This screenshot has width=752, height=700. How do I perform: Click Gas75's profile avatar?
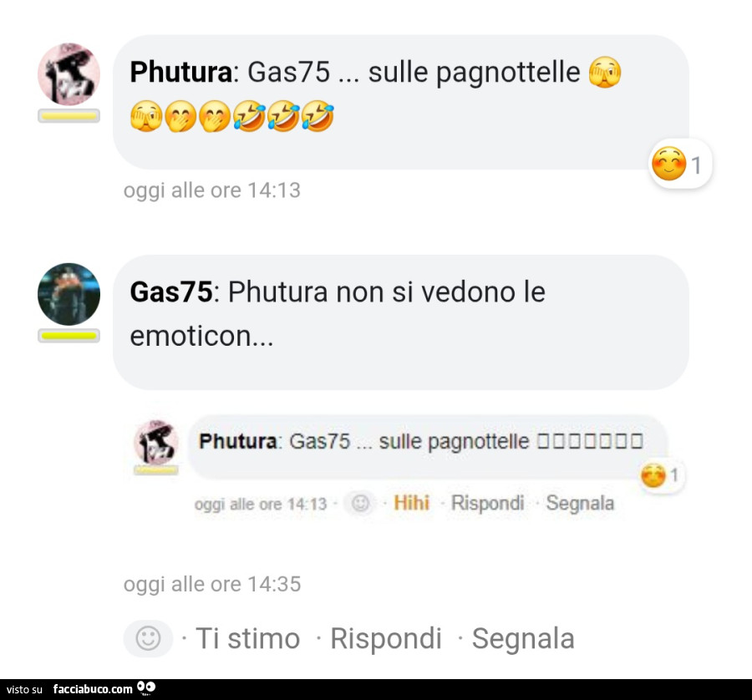point(69,294)
